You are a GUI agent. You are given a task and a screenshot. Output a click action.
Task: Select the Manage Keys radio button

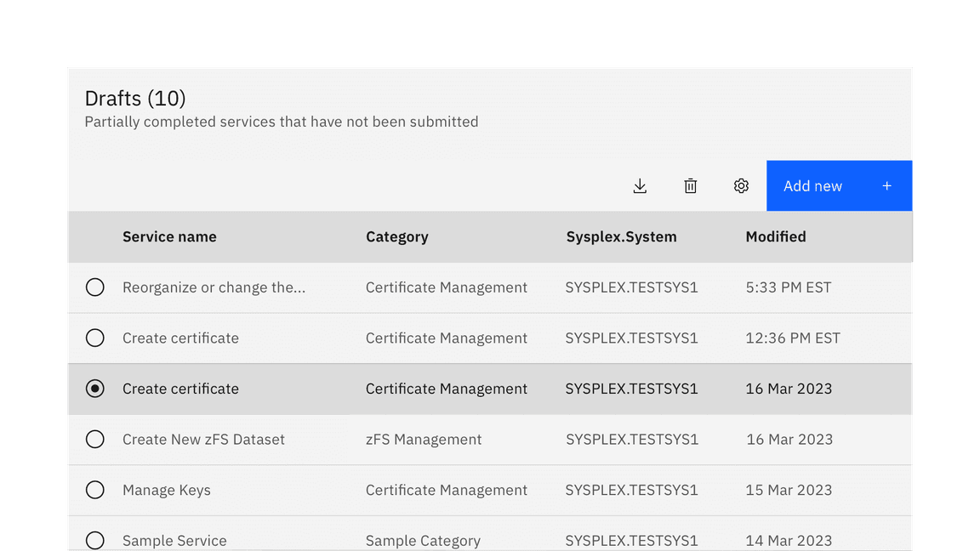coord(94,490)
